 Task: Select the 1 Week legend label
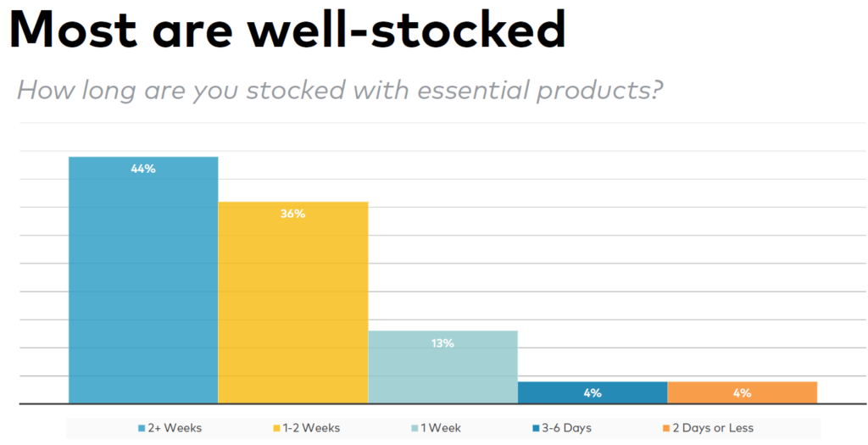[x=441, y=428]
